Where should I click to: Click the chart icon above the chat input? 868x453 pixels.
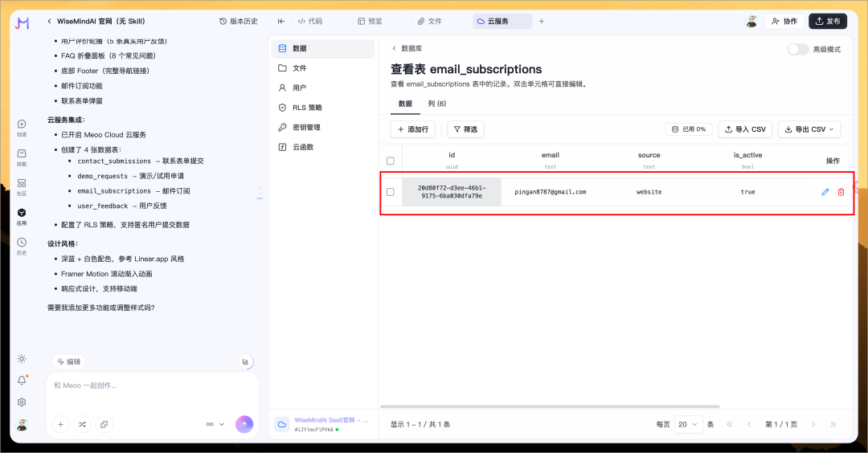245,361
